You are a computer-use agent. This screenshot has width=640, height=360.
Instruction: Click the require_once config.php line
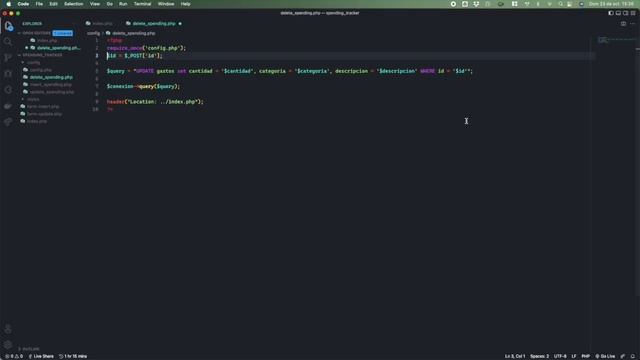pyautogui.click(x=146, y=48)
